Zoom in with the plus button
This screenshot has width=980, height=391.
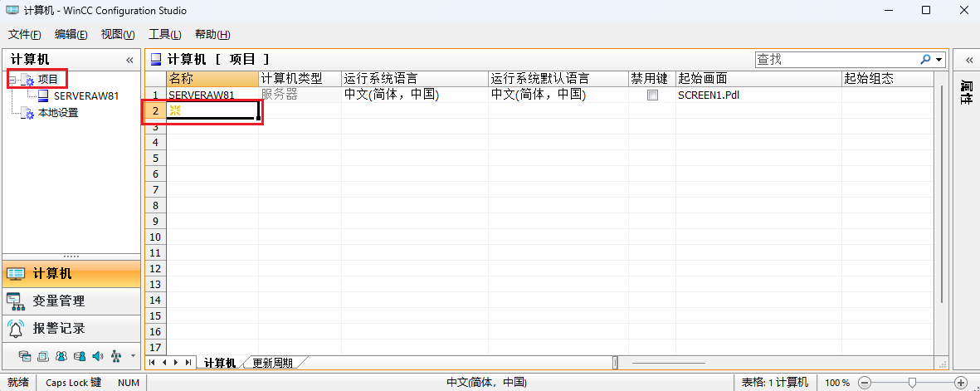point(961,382)
